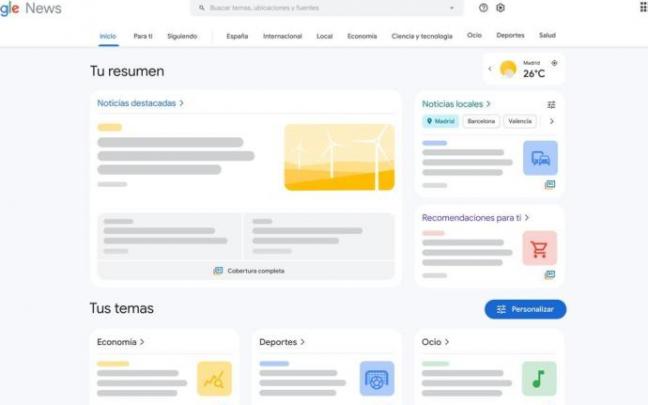Open the Deportes topic card heading
648x405 pixels.
click(282, 342)
